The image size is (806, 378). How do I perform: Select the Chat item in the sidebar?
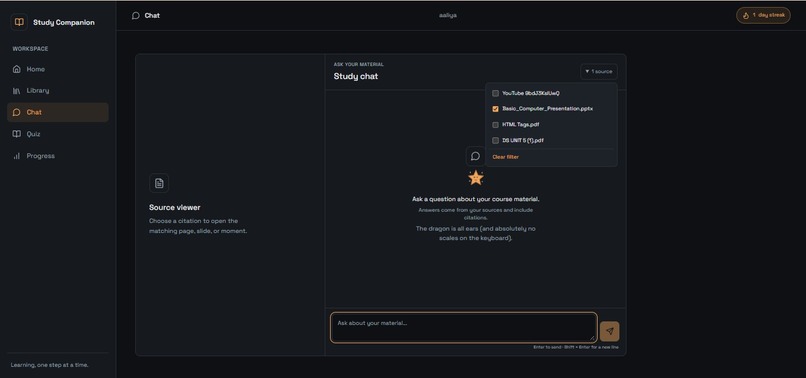(58, 112)
